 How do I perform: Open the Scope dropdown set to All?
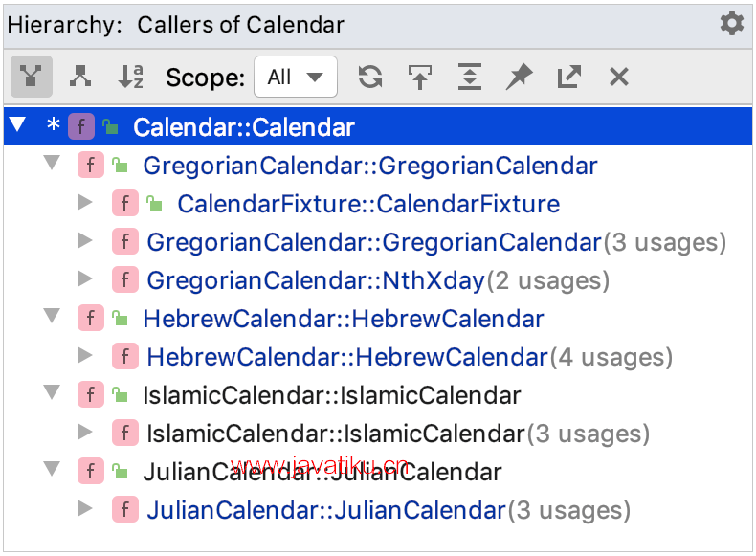[x=296, y=77]
